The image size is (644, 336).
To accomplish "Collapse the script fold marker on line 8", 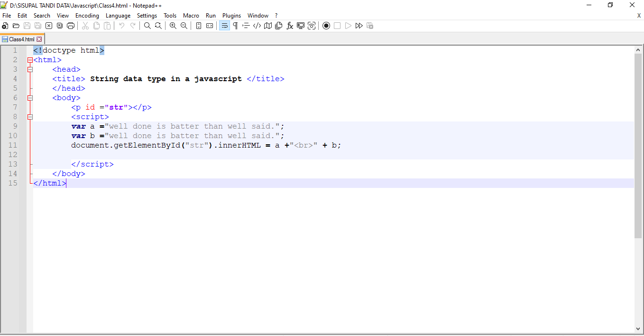I will click(x=30, y=117).
